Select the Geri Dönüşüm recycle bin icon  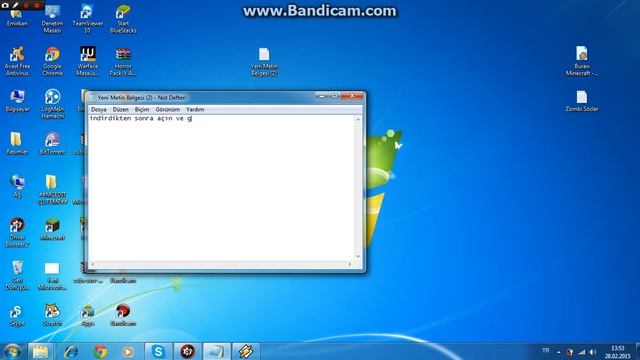click(x=17, y=275)
